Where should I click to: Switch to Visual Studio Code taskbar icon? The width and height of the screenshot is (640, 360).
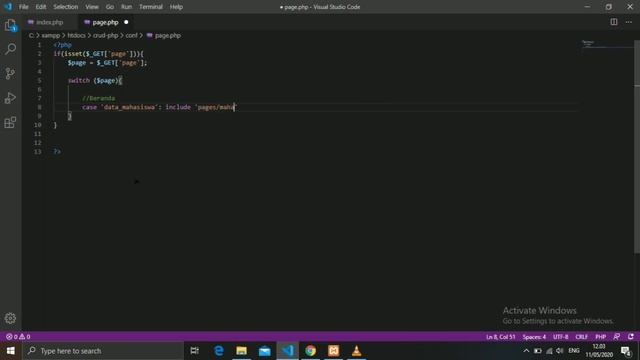coord(288,351)
